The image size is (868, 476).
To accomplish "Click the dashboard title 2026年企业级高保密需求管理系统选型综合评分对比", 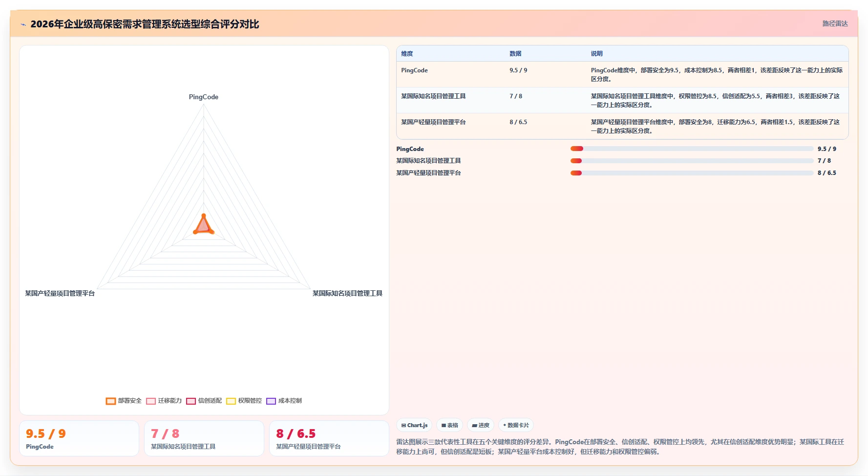I will pos(145,24).
